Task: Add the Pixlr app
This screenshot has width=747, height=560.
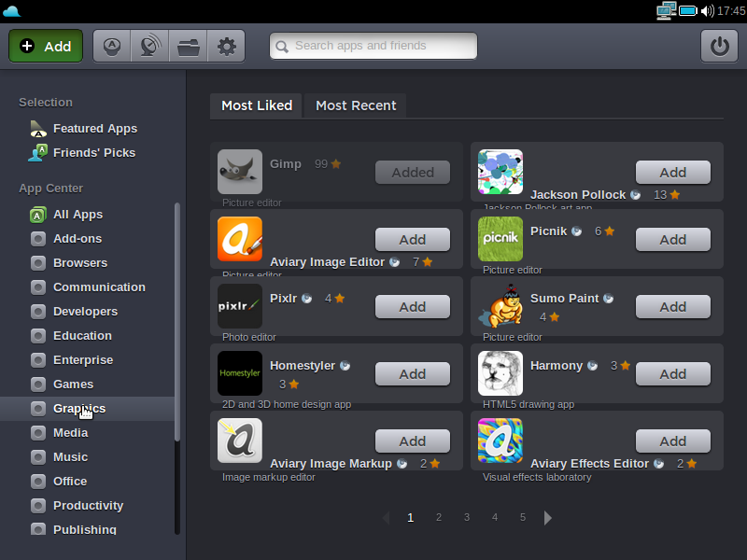Action: (x=413, y=307)
